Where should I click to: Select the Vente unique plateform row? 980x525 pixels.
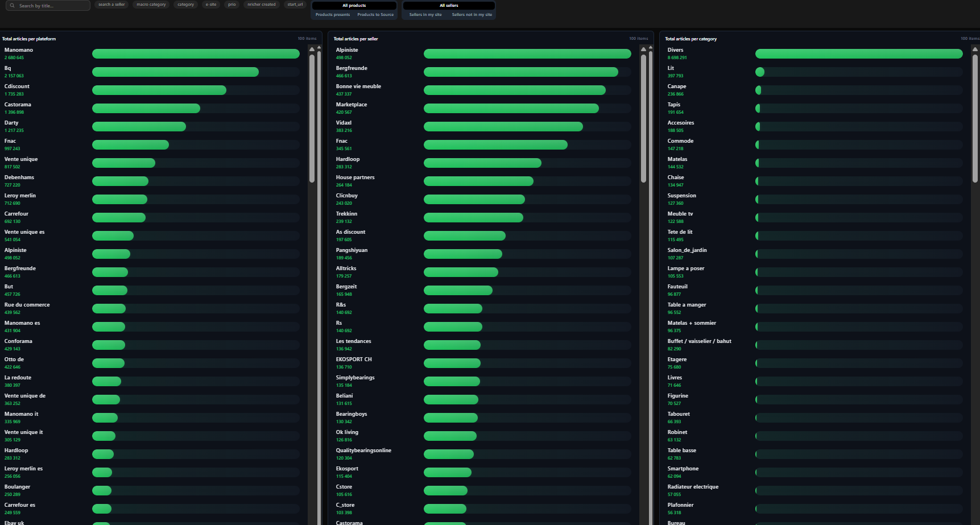pos(152,163)
